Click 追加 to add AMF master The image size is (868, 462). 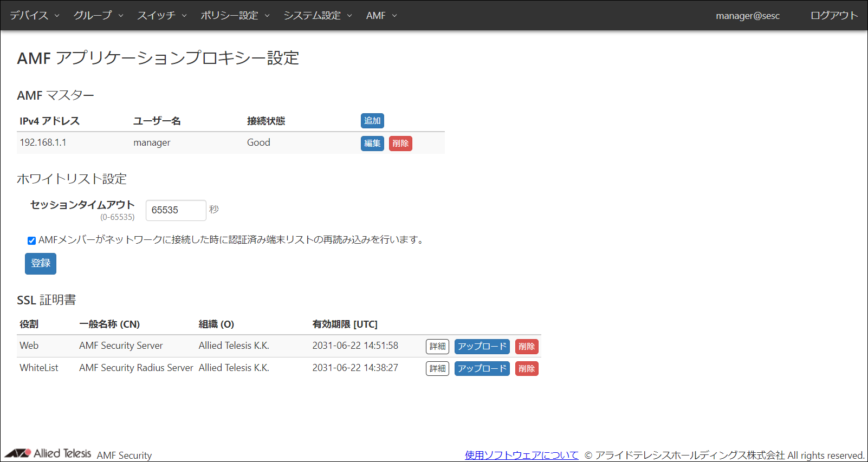coord(372,121)
